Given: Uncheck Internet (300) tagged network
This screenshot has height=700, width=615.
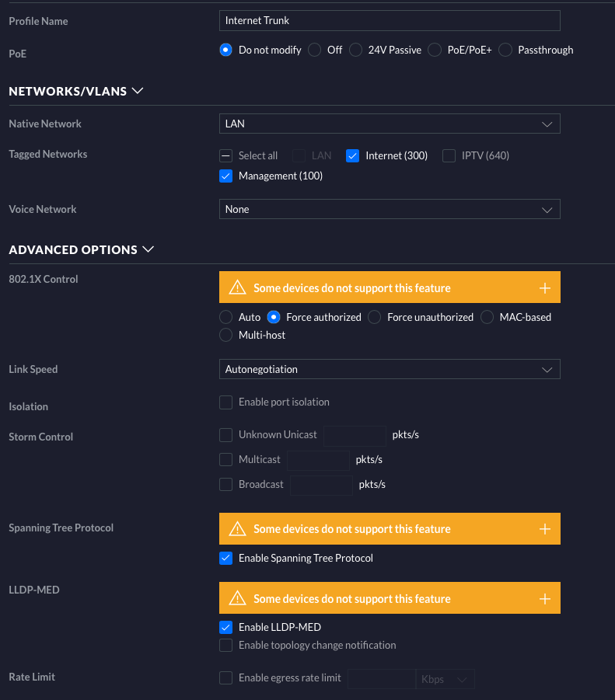Looking at the screenshot, I should [352, 155].
